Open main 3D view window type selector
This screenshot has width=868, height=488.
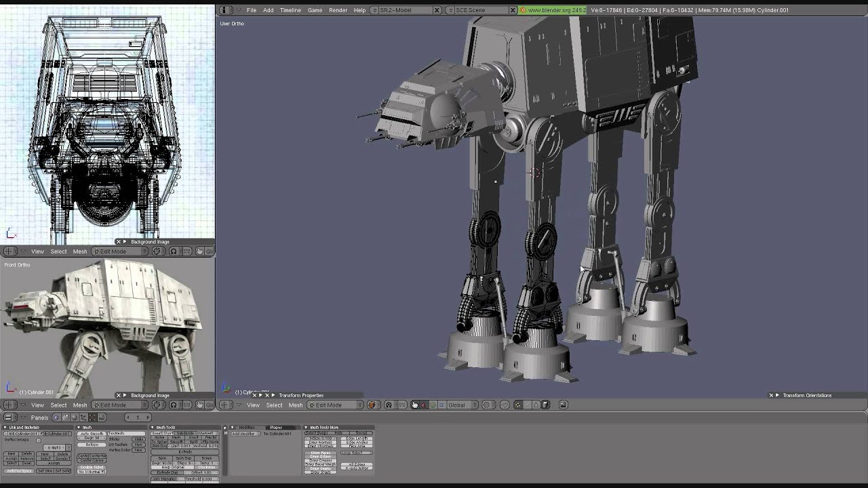pos(226,405)
